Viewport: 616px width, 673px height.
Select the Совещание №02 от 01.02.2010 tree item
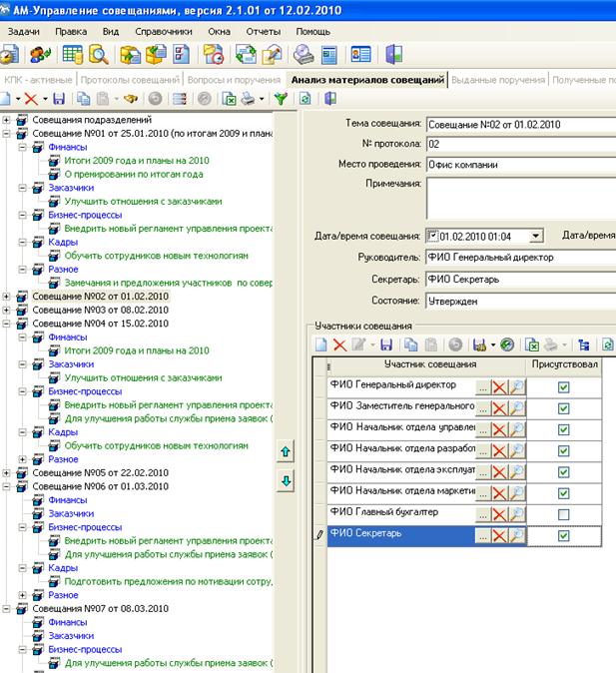pos(100,297)
